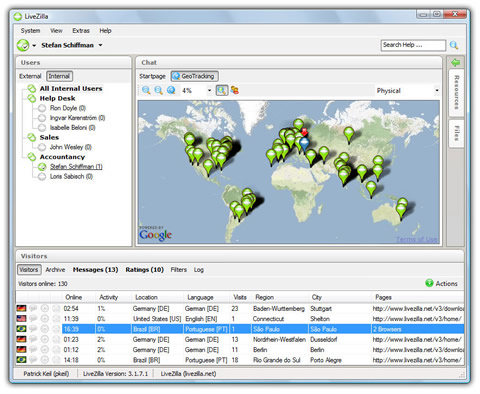The image size is (480, 394).
Task: Switch to the Messages (13) tab
Action: tap(95, 270)
